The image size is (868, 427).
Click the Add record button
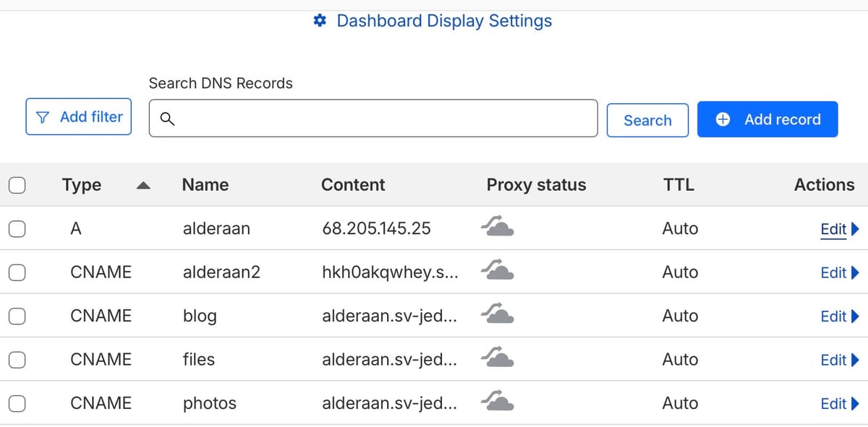pos(767,118)
